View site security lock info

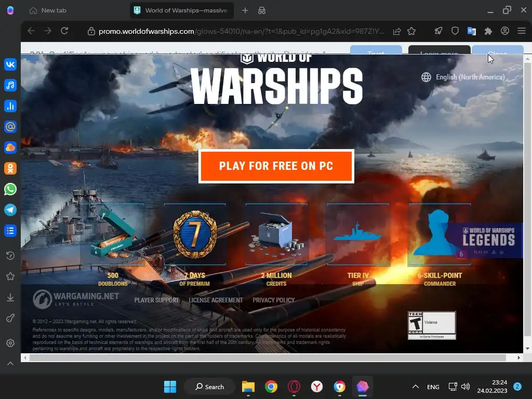pyautogui.click(x=91, y=31)
